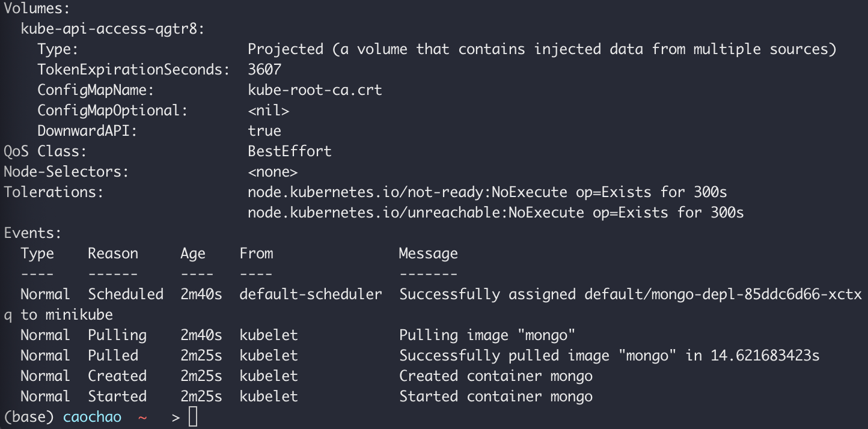The image size is (868, 429).
Task: Select the kube-root-ca.crt ConfigMap name
Action: point(315,90)
